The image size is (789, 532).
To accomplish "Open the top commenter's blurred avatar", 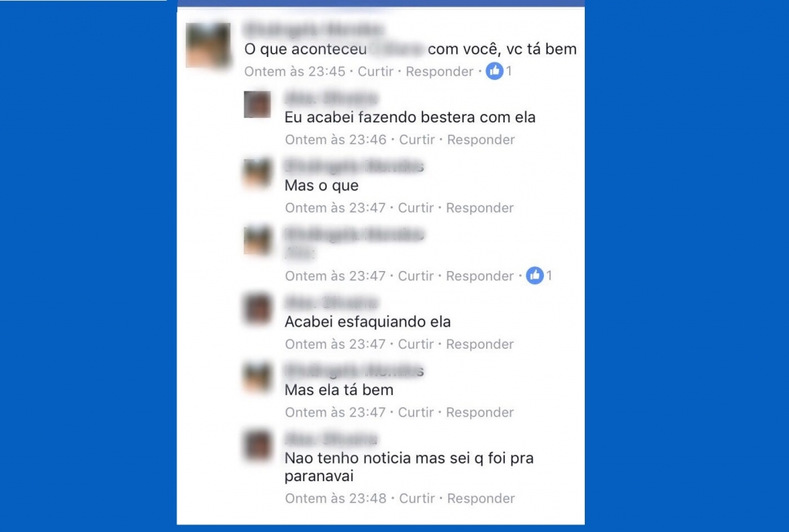I will [x=208, y=45].
